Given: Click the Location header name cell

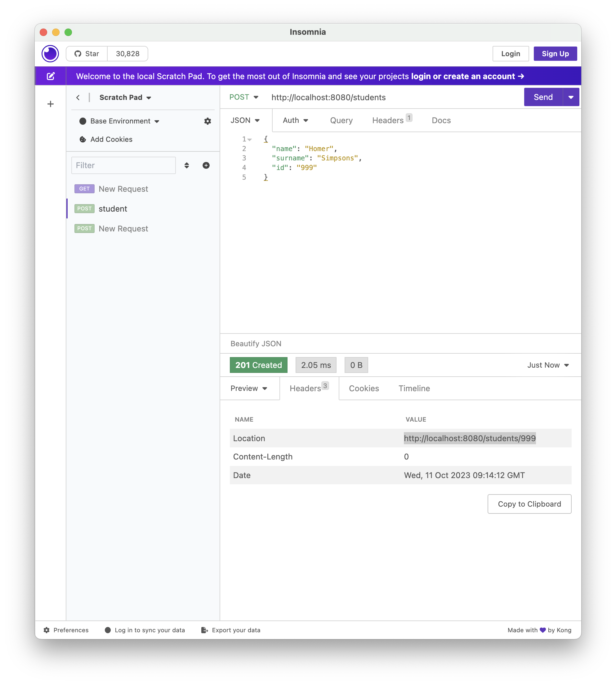Looking at the screenshot, I should coord(249,438).
